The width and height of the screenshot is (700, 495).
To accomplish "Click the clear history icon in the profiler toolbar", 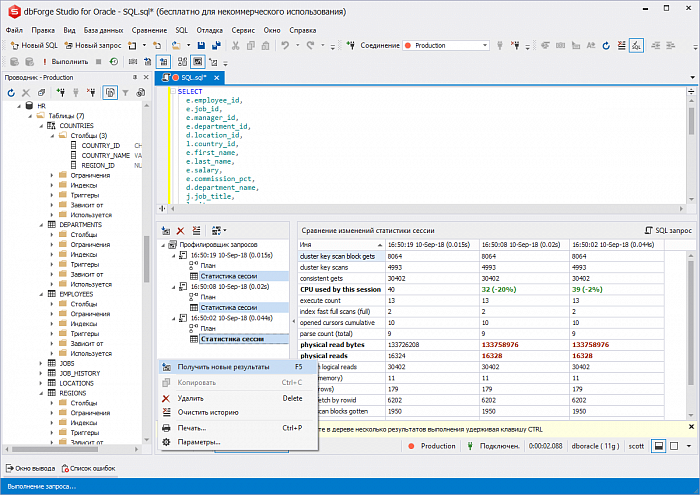I will click(x=196, y=231).
